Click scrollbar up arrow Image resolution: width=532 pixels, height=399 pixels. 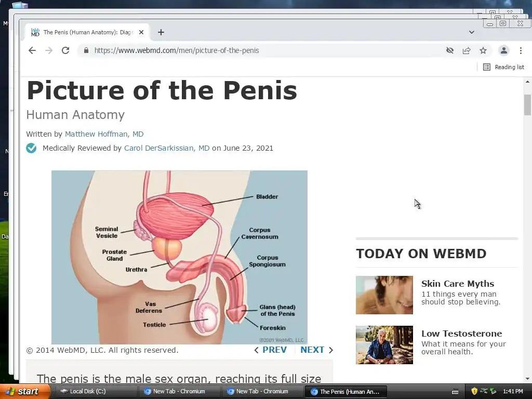click(x=527, y=82)
